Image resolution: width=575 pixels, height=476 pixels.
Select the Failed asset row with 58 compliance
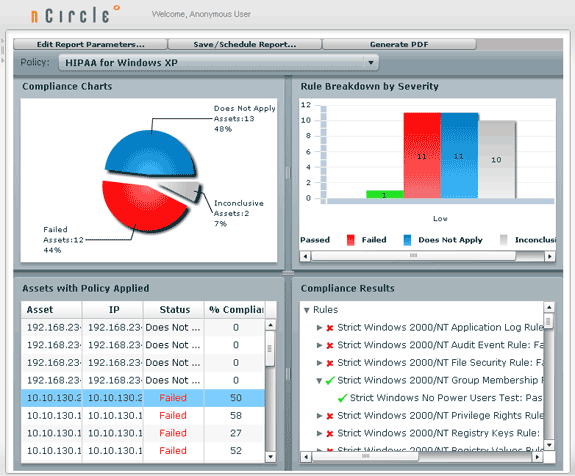[143, 415]
